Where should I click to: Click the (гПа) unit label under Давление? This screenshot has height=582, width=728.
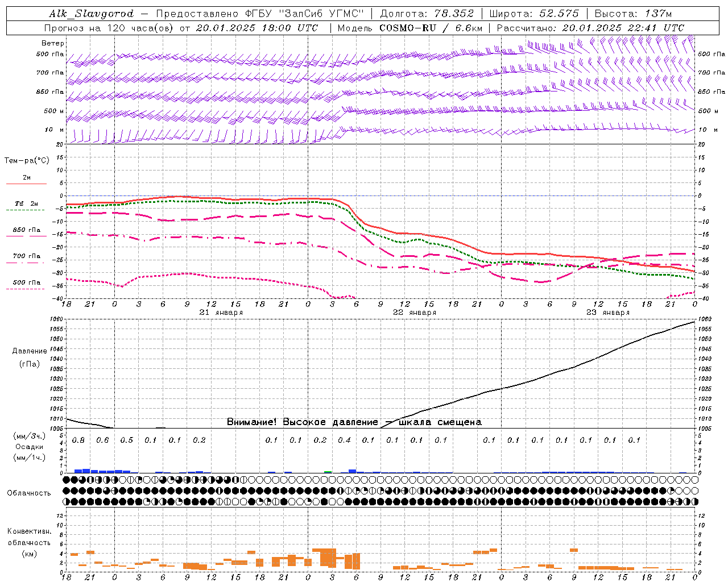coord(30,364)
